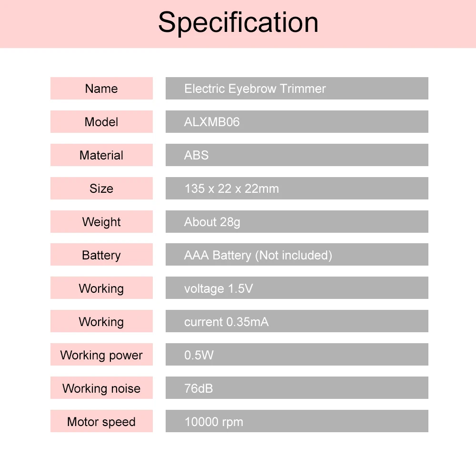This screenshot has width=476, height=476.
Task: Click the 10000 rpm motor speed value
Action: [214, 422]
